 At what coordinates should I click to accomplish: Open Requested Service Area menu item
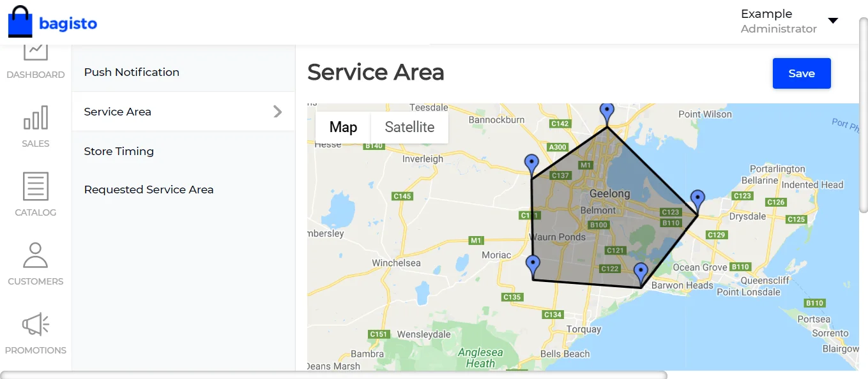click(149, 189)
